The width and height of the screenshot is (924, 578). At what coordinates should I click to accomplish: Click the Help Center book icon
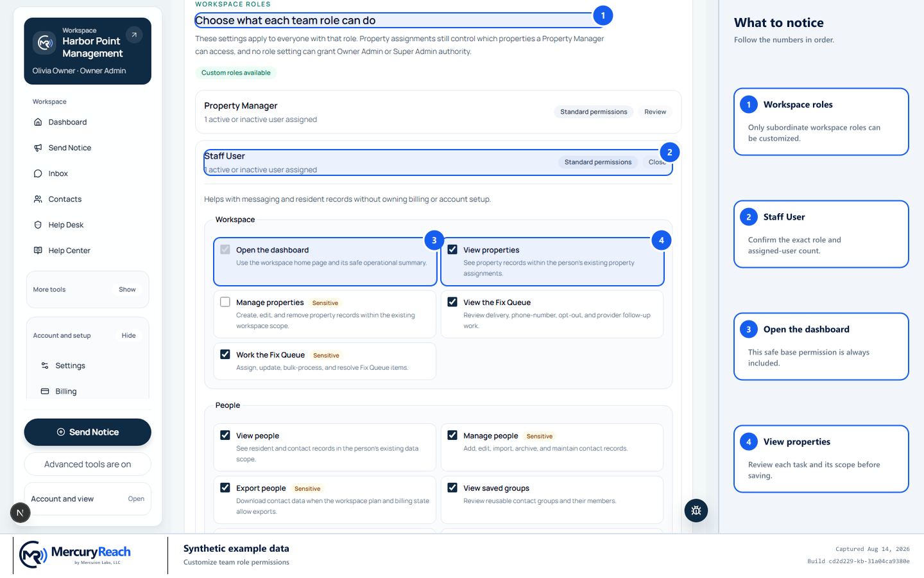coord(38,250)
